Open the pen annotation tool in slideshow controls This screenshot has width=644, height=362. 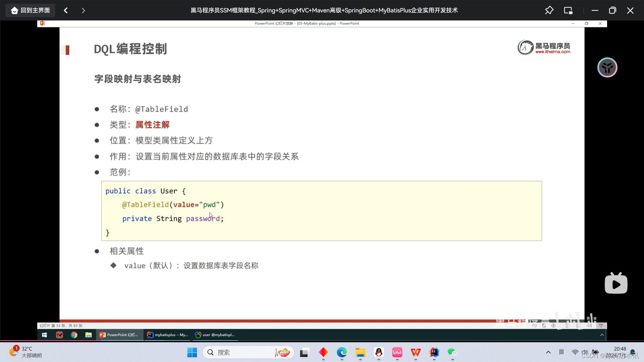(544, 325)
